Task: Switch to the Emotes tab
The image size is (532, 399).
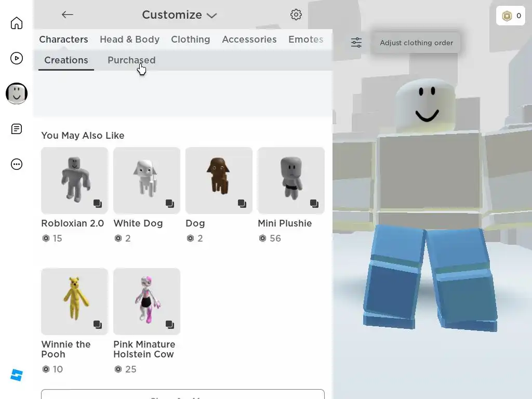Action: point(305,39)
